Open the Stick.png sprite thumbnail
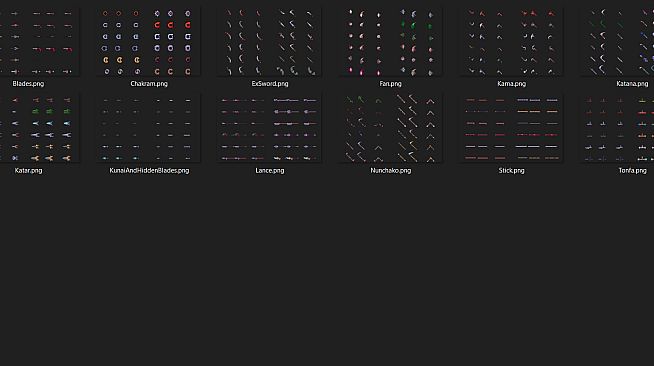This screenshot has width=654, height=366. (x=511, y=128)
